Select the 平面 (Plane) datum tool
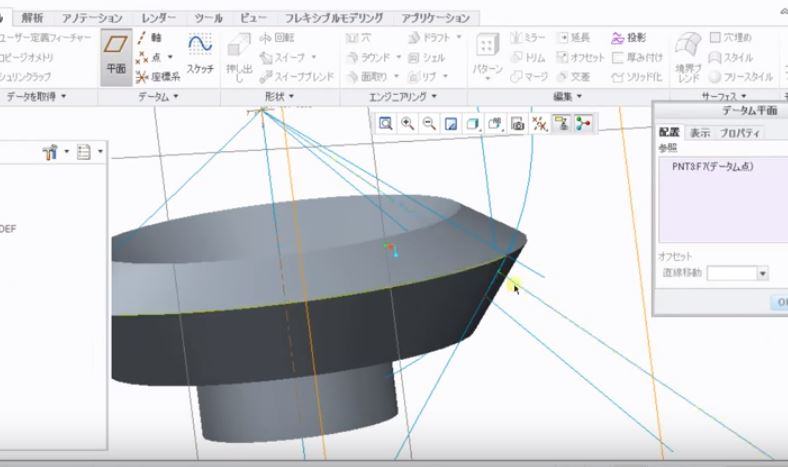 [x=117, y=57]
